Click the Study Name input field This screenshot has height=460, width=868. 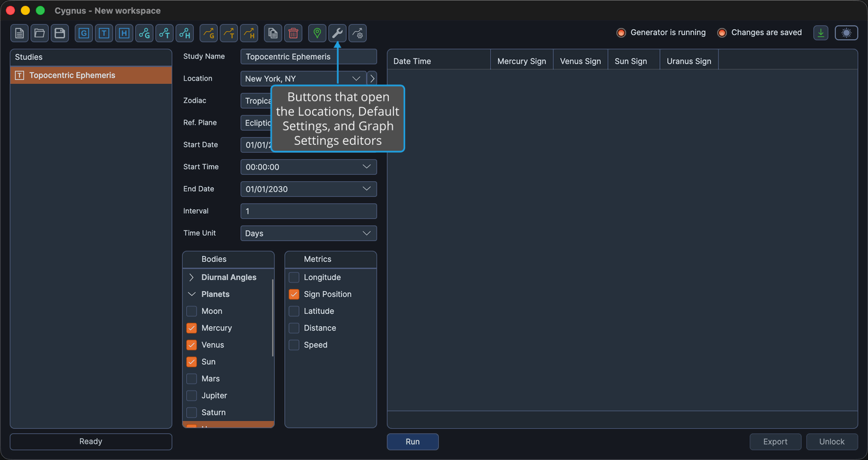(309, 57)
